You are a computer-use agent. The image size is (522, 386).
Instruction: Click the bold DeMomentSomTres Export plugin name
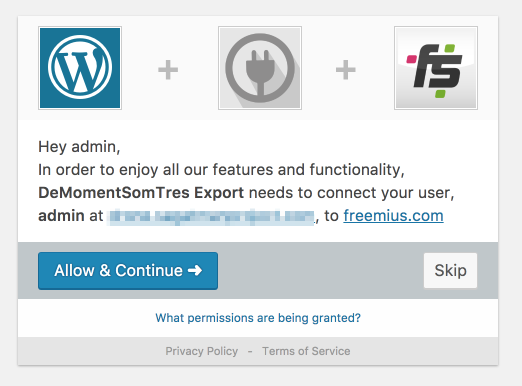[141, 193]
